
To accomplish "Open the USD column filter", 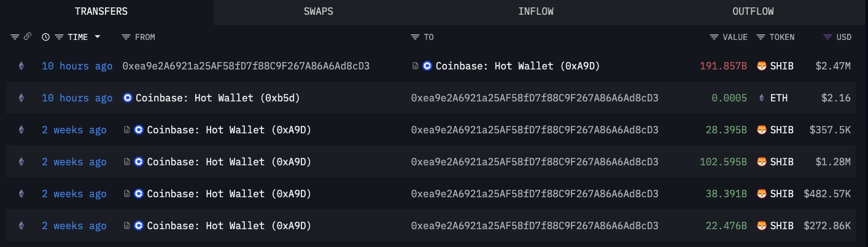I will pyautogui.click(x=827, y=37).
